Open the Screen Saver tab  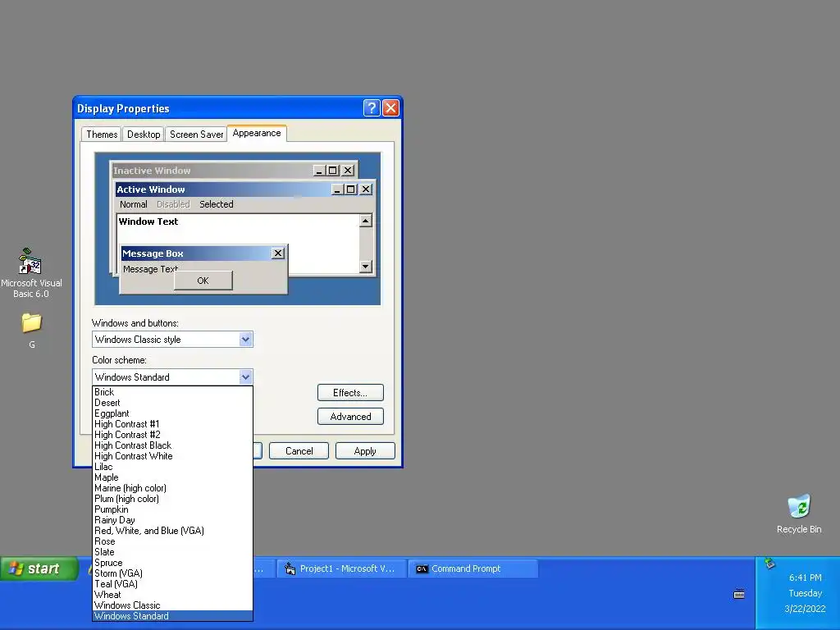pyautogui.click(x=196, y=135)
